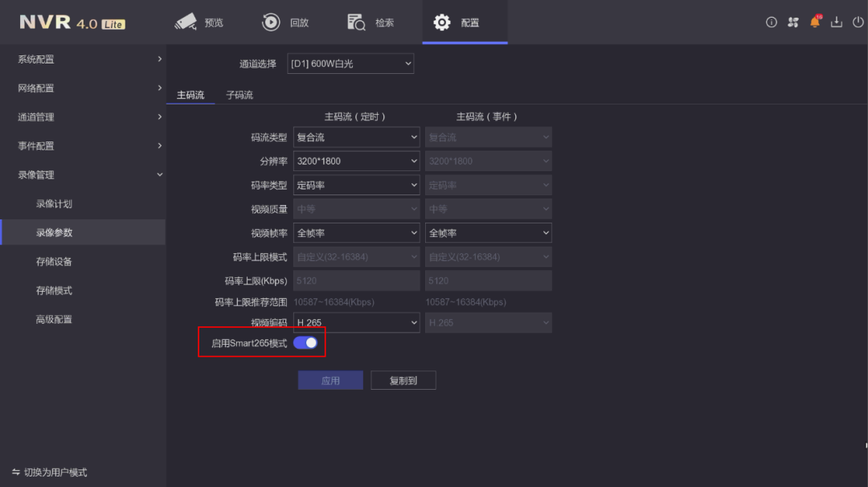
Task: Open the alarm bell notifications
Action: coord(815,23)
